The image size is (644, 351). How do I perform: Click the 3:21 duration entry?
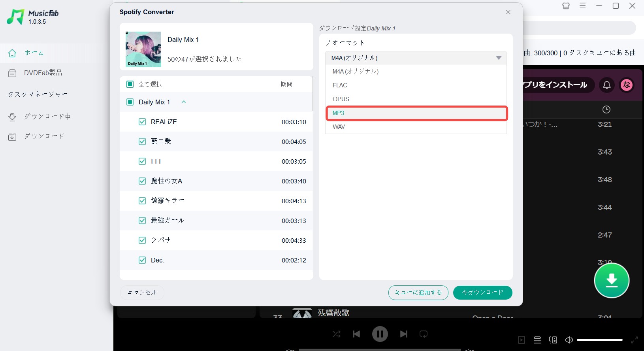coord(604,125)
